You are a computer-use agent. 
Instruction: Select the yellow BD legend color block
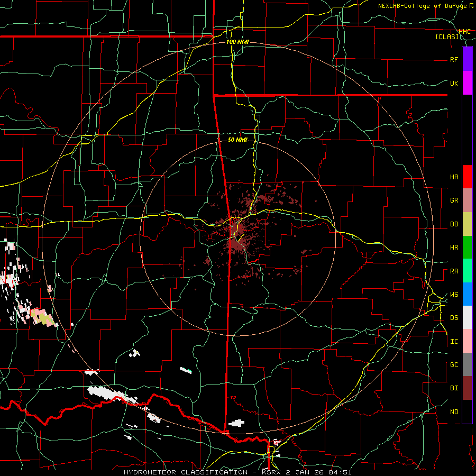coord(467,224)
